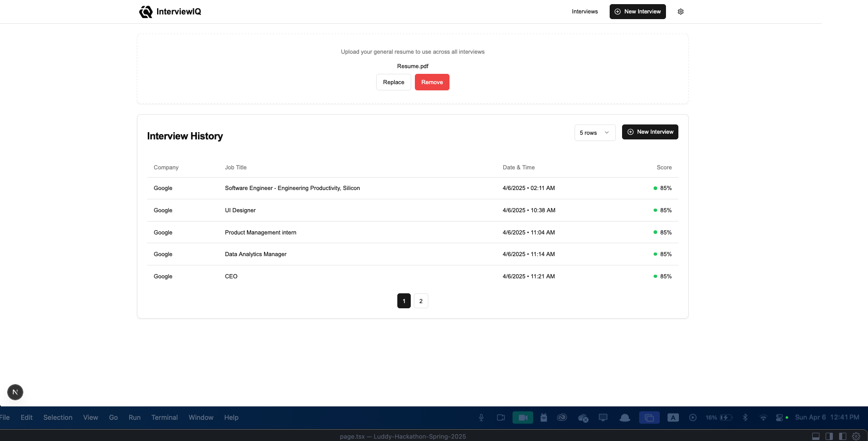This screenshot has width=868, height=441.
Task: Click the Interviews nav link
Action: 585,11
